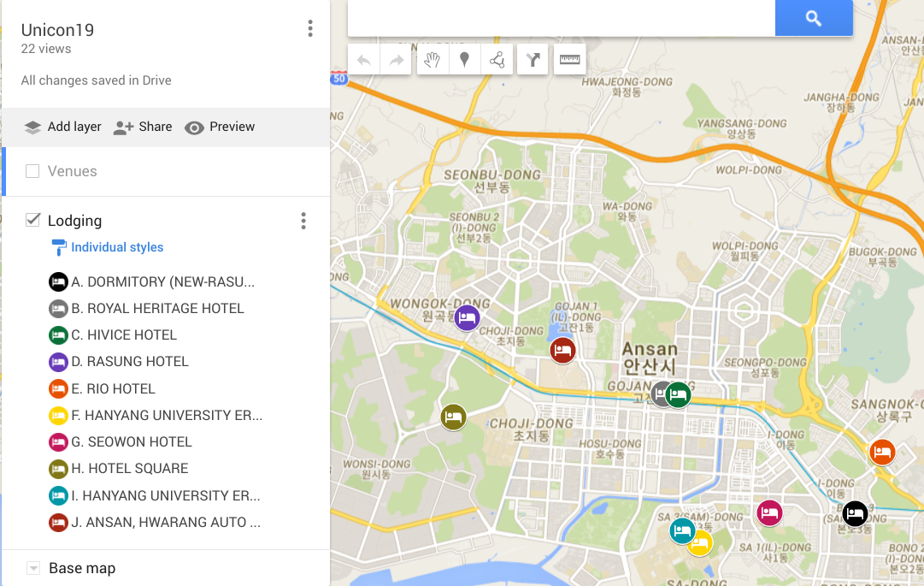Expand the Base map dropdown
Screen dimensions: 924x586
click(x=33, y=568)
